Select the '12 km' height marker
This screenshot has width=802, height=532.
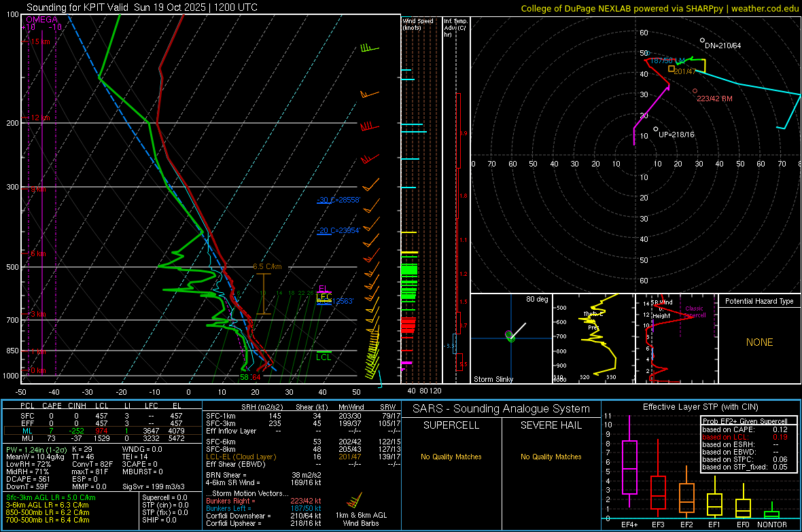click(x=40, y=118)
